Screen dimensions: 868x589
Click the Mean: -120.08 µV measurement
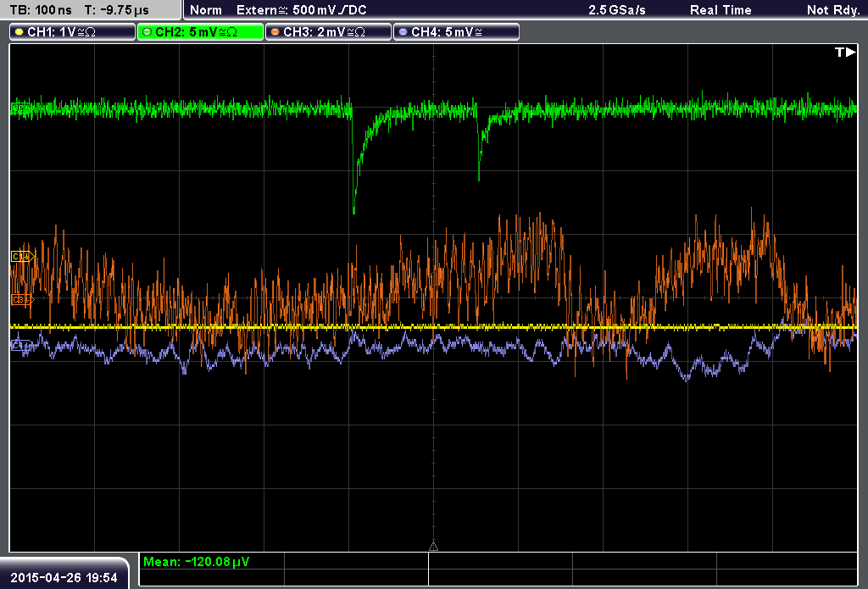(x=196, y=561)
